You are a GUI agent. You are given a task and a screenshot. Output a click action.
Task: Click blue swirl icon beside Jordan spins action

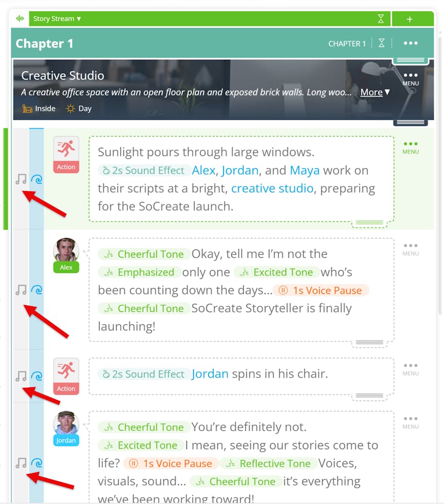[x=37, y=376]
